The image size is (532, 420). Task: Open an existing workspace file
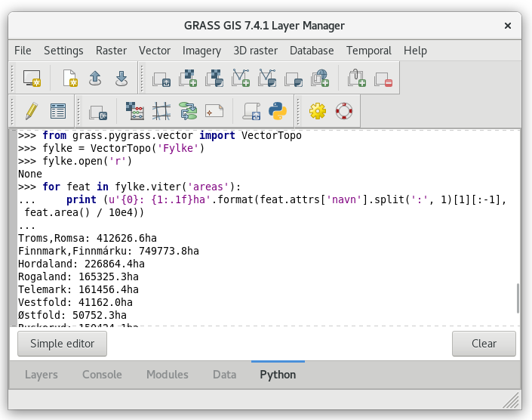coord(95,78)
